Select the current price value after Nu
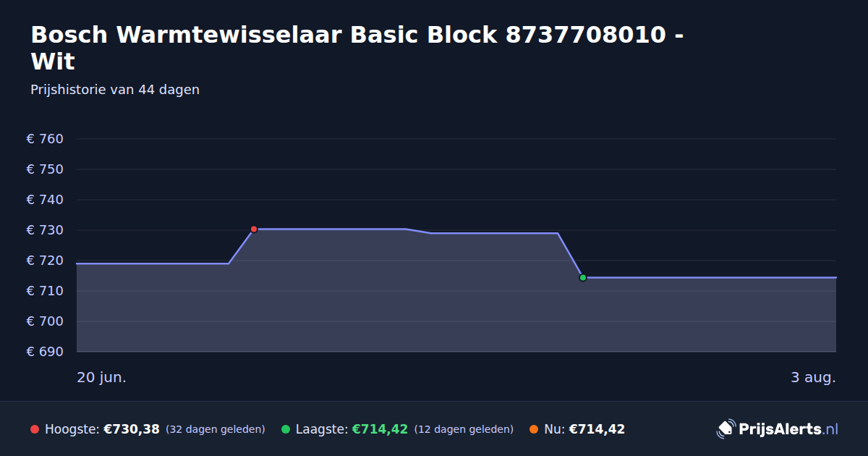This screenshot has height=456, width=868. [x=597, y=429]
